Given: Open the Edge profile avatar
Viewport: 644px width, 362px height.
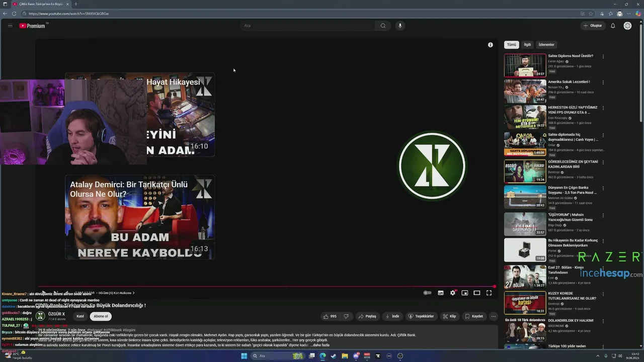Looking at the screenshot, I should (620, 14).
